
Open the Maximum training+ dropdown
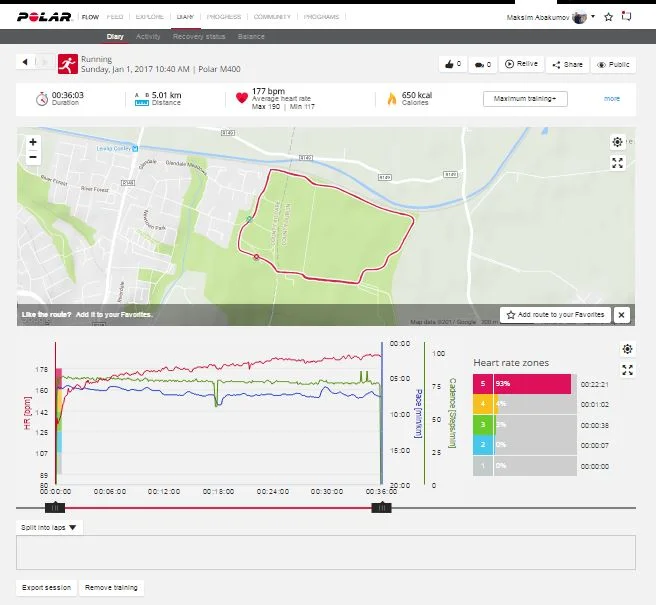[x=525, y=99]
